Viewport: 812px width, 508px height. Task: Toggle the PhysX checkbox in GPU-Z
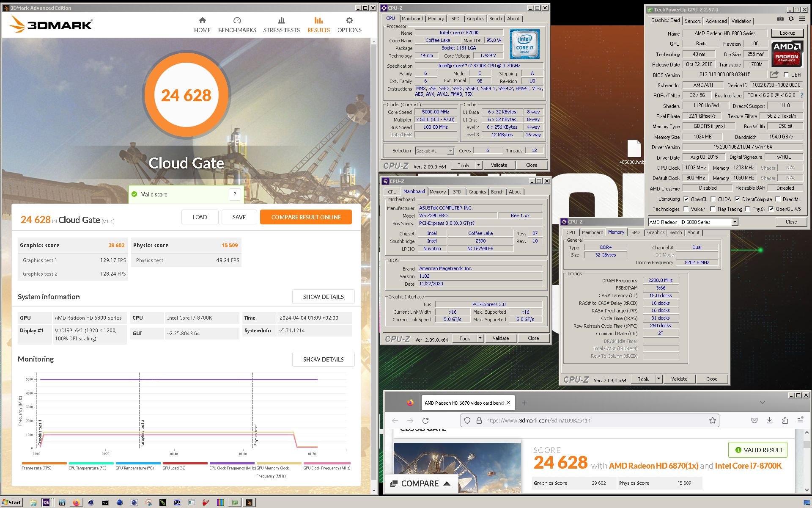click(747, 209)
